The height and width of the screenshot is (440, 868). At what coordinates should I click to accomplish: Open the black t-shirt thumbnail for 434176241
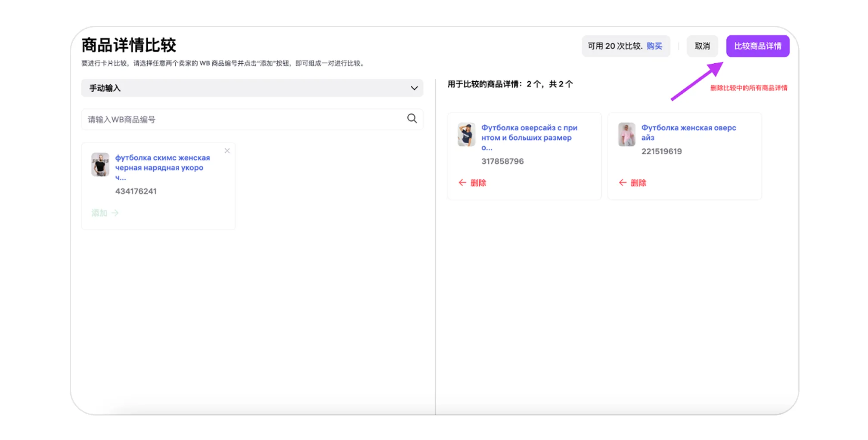point(100,164)
